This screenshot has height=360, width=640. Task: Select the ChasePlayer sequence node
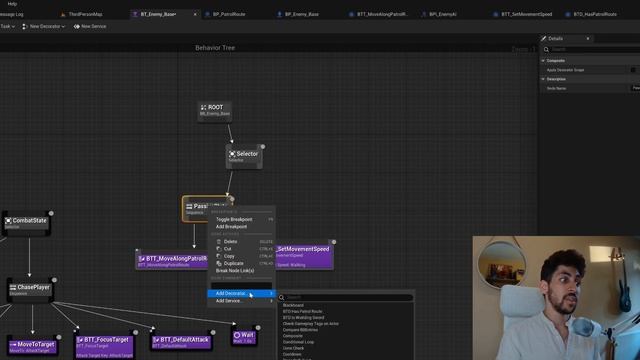30,289
